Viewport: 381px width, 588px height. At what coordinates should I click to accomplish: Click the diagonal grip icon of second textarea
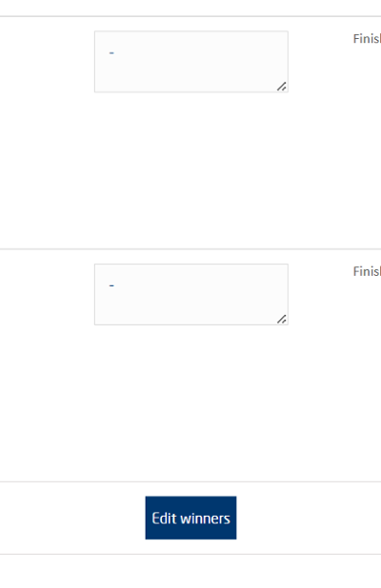pyautogui.click(x=282, y=319)
